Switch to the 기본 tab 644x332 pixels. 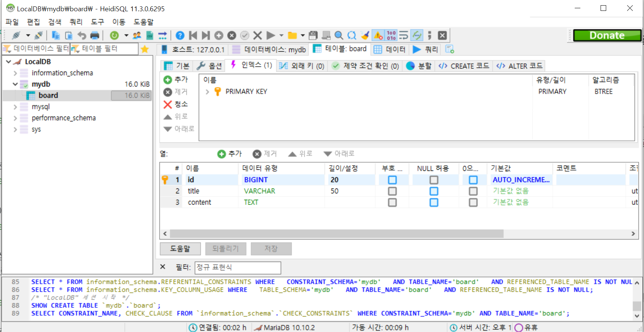click(177, 66)
